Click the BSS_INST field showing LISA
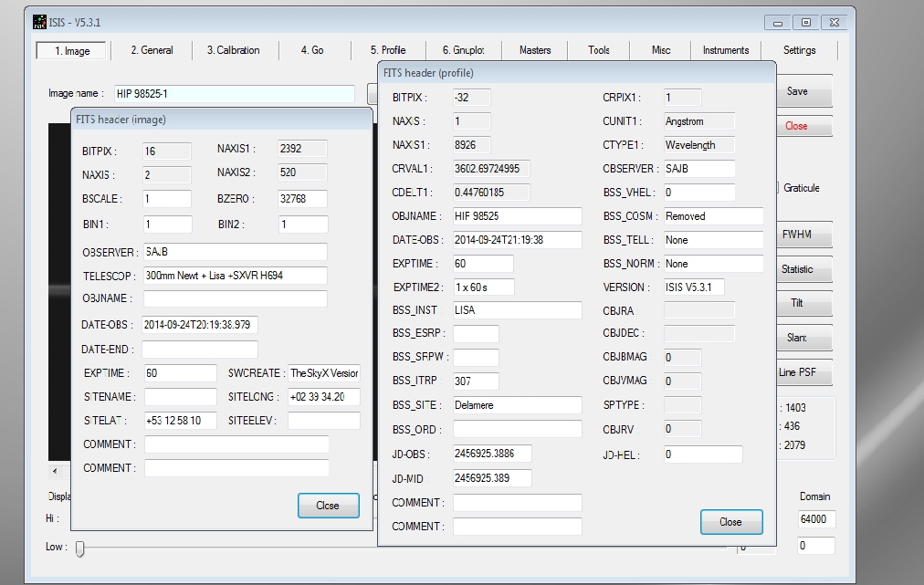 pos(518,310)
